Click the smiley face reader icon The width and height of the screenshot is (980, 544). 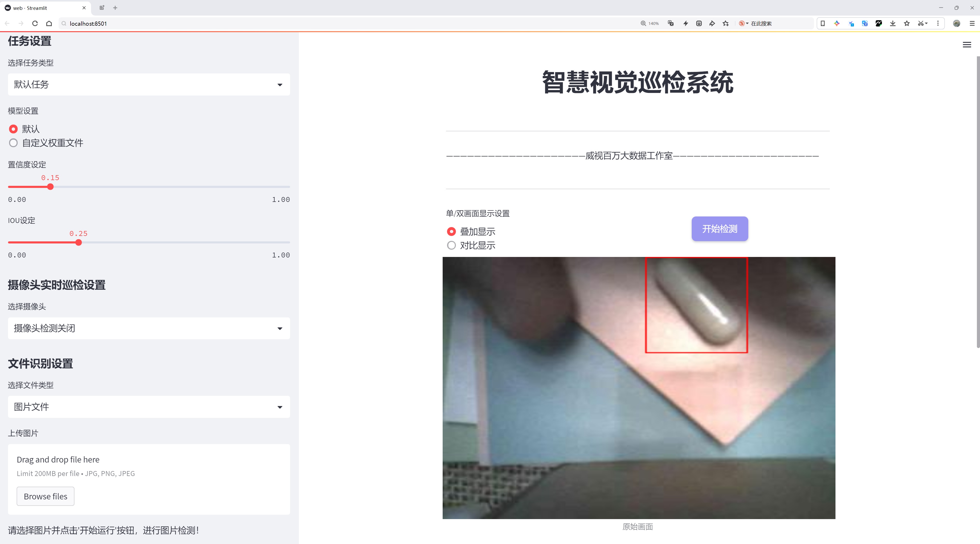(x=699, y=23)
